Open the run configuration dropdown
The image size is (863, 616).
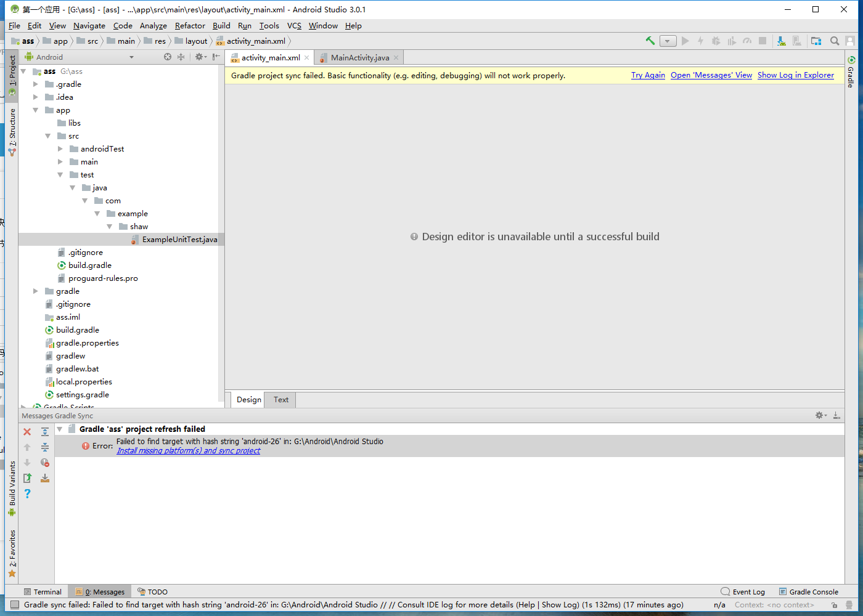click(668, 41)
